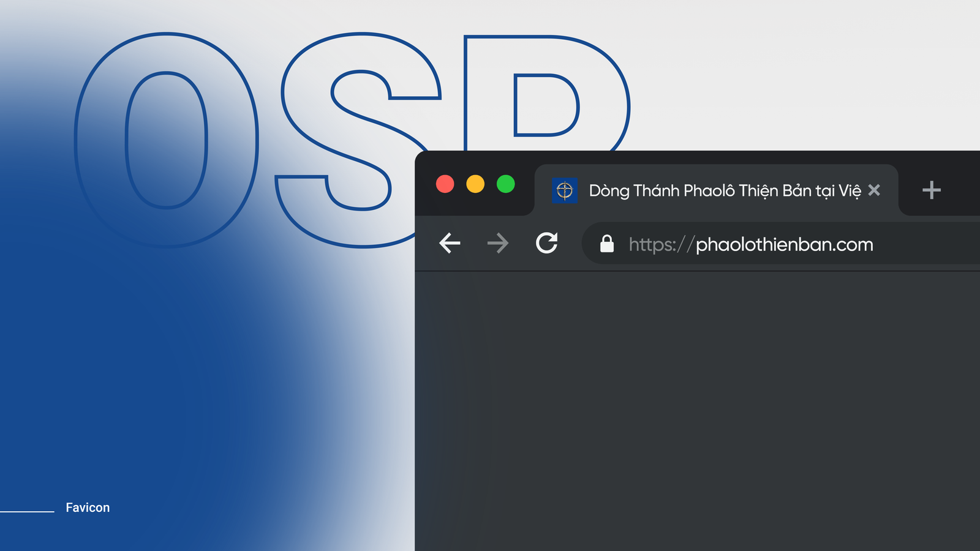Screen dimensions: 980x551
Task: Click the outlined letter O
Action: point(166,140)
